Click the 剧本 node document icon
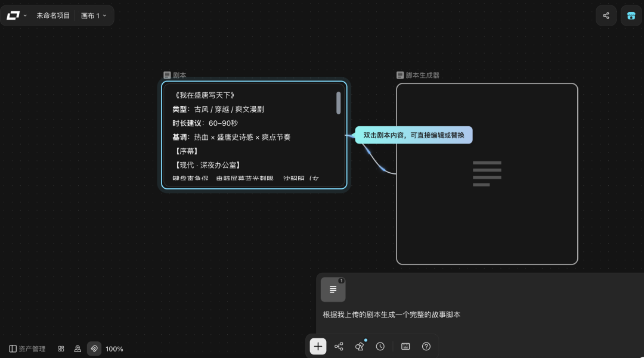 pos(167,75)
